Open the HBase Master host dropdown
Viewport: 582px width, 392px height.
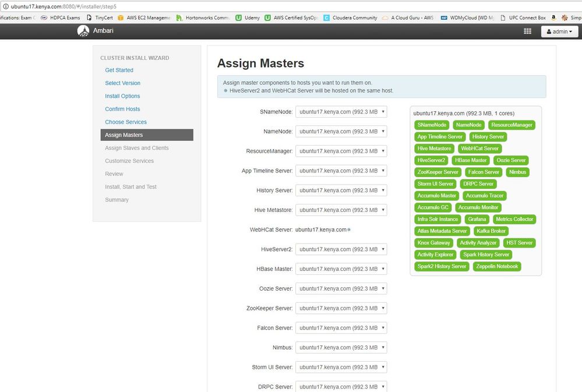pyautogui.click(x=341, y=269)
